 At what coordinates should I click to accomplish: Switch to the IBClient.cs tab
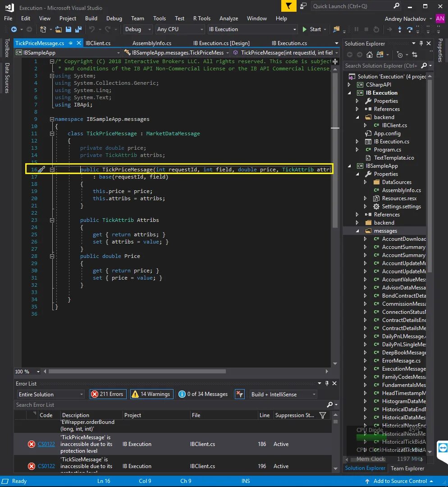pyautogui.click(x=98, y=43)
